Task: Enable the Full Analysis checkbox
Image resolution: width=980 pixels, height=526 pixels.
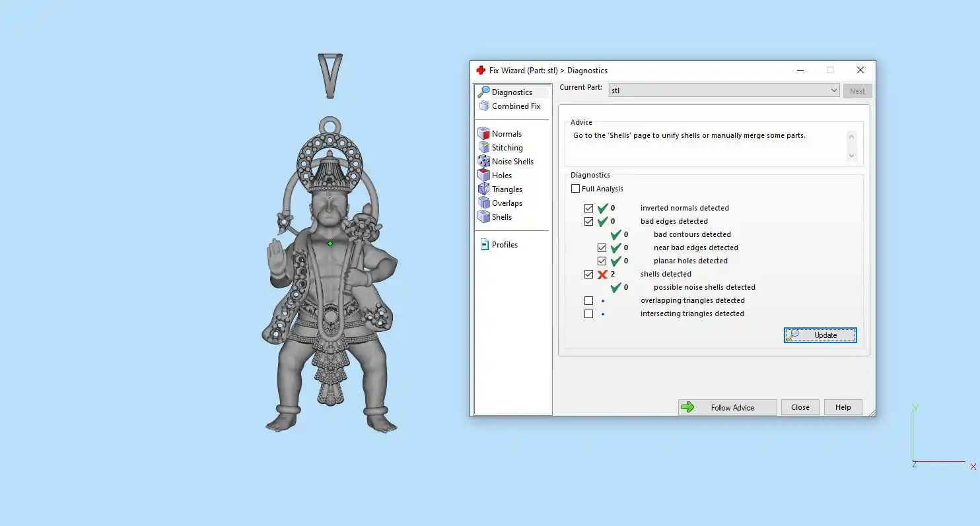Action: pos(576,189)
